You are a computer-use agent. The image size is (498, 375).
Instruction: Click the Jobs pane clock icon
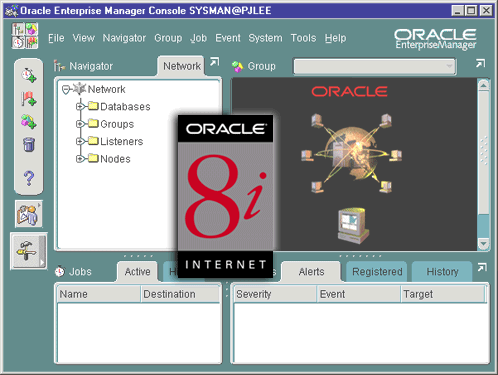[x=60, y=272]
